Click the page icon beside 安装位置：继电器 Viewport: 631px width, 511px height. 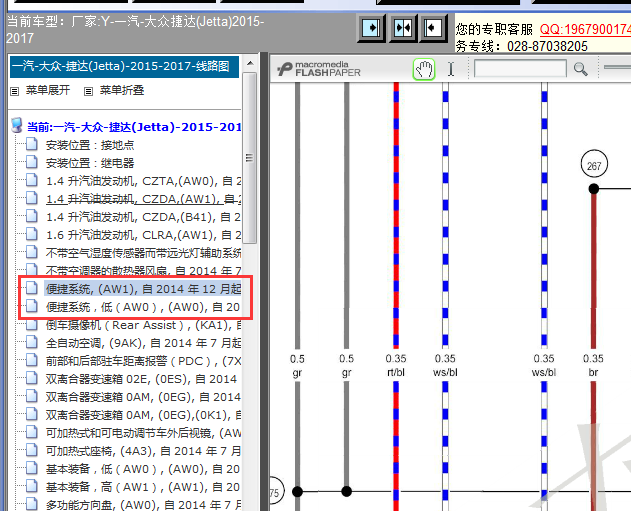click(x=32, y=162)
